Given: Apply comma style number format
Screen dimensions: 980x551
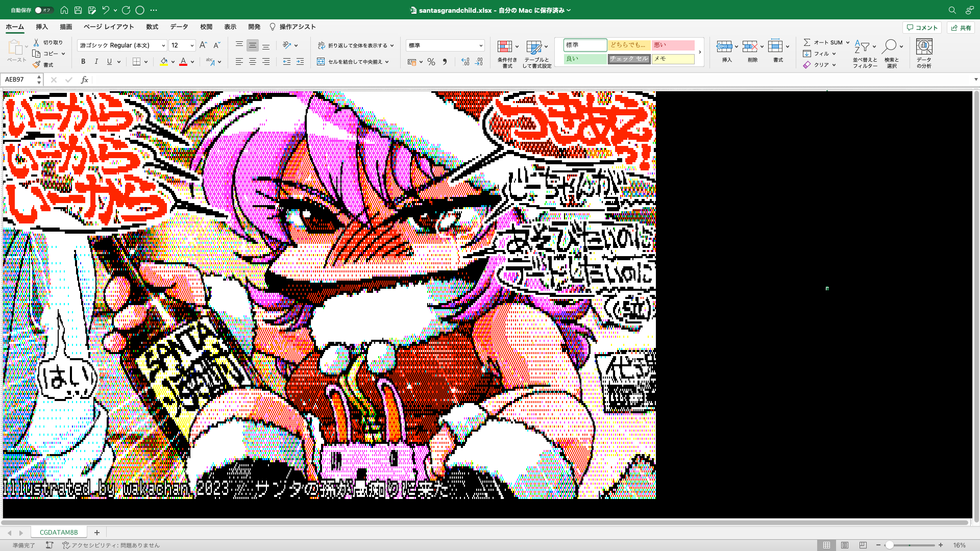Looking at the screenshot, I should point(445,62).
